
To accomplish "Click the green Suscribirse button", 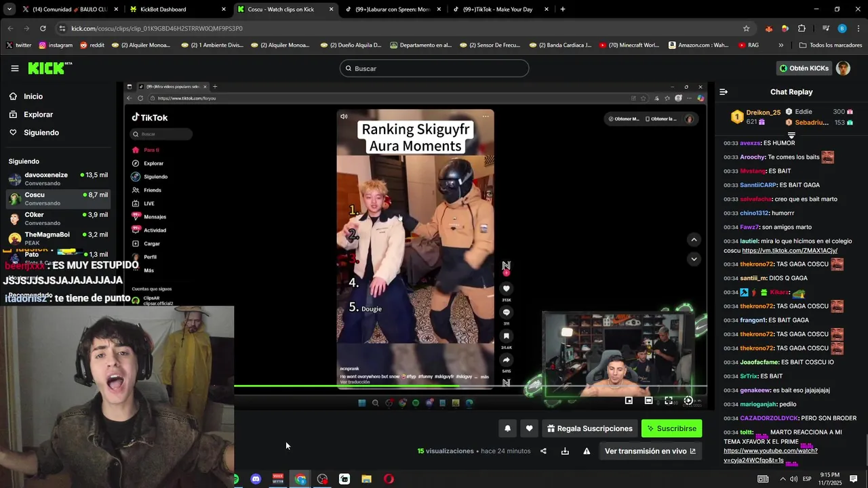I will pos(671,428).
